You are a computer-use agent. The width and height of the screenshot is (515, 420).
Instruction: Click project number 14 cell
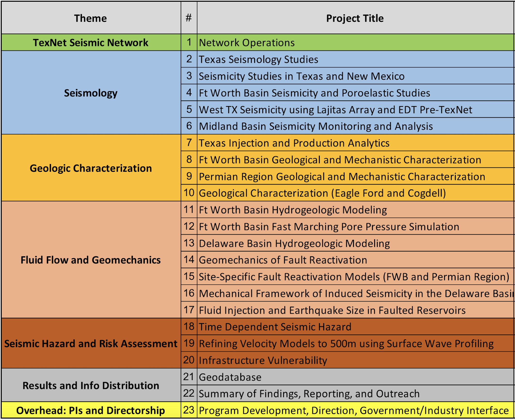coord(189,260)
